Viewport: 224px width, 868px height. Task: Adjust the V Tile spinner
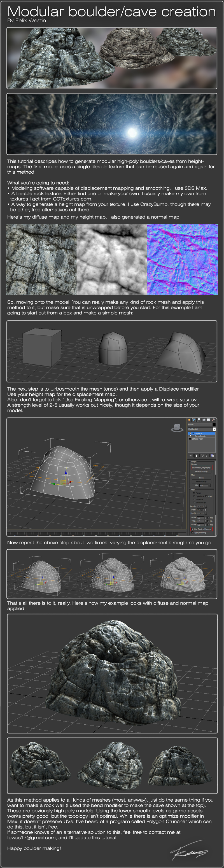click(206, 521)
